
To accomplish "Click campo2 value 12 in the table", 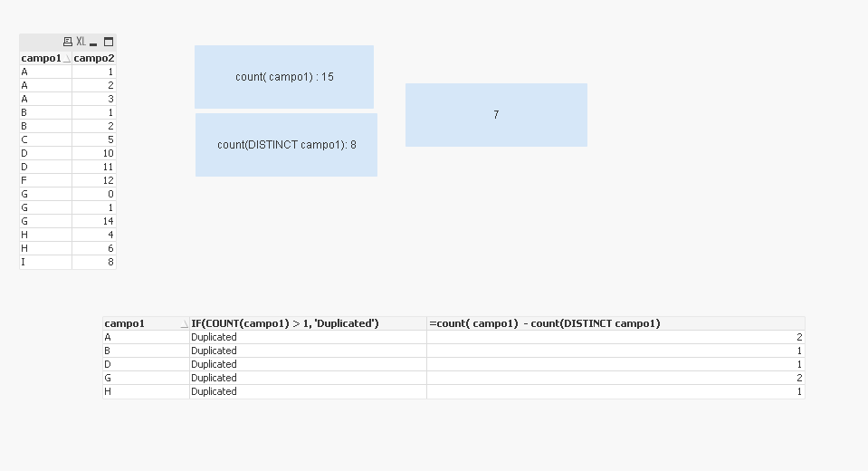I will coord(94,180).
